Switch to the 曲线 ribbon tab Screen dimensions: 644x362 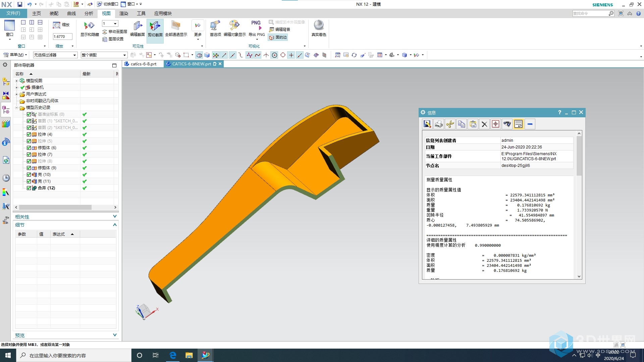click(71, 13)
